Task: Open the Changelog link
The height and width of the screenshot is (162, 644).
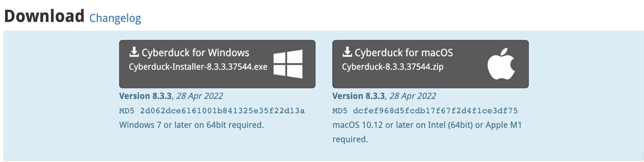Action: pyautogui.click(x=115, y=18)
